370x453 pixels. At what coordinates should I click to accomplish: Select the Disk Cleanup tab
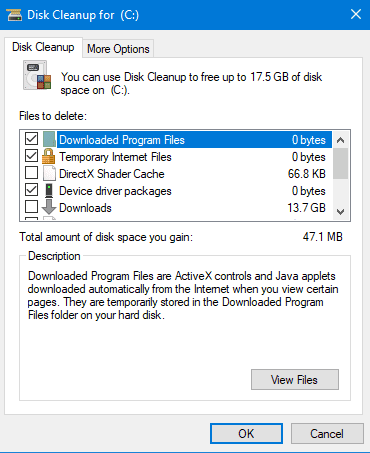(x=43, y=47)
